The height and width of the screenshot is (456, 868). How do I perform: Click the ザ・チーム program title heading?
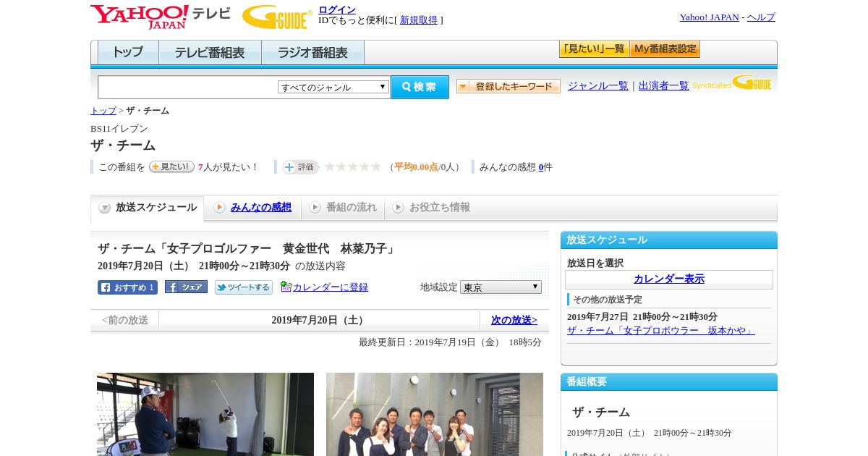[x=123, y=145]
